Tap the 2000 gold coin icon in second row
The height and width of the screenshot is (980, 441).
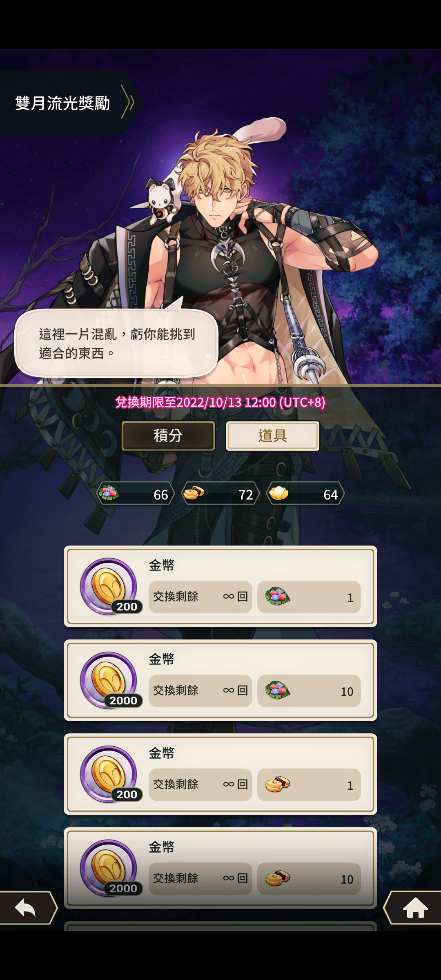109,680
